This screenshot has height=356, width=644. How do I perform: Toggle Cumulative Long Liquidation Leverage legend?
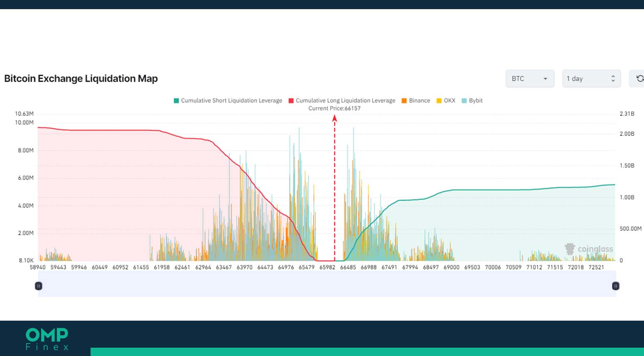(x=342, y=101)
